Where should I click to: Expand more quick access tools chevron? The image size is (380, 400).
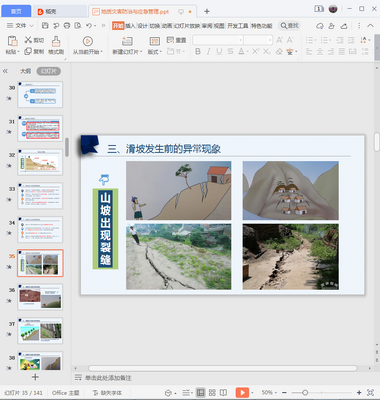pos(103,26)
